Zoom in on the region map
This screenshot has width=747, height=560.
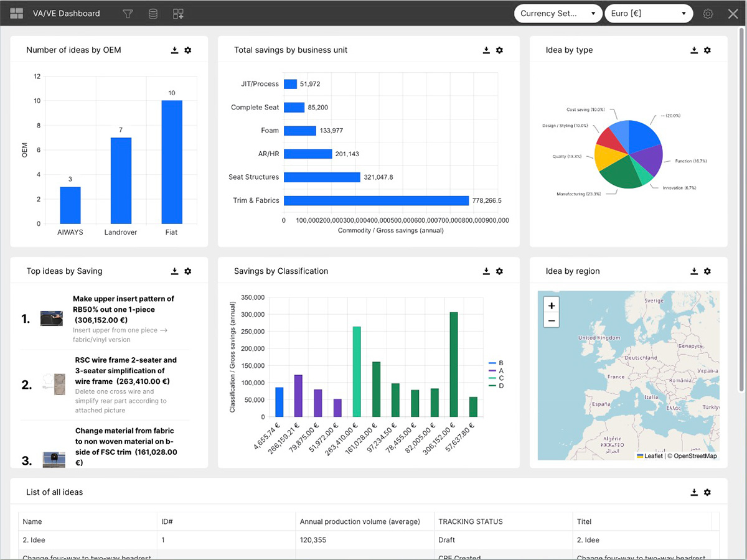click(552, 306)
